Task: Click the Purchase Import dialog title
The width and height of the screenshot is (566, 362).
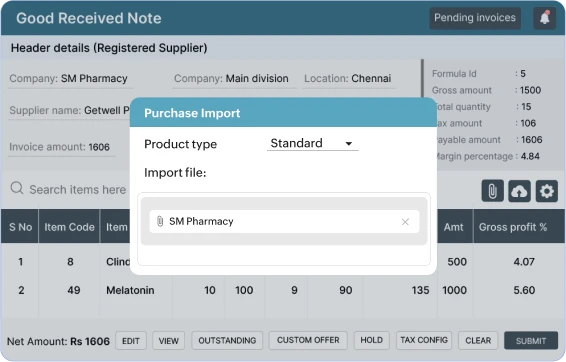Action: pos(192,113)
